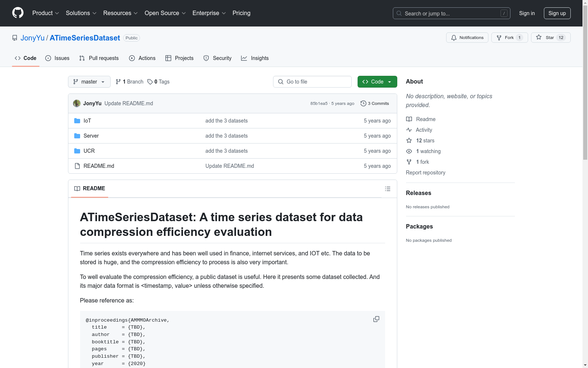Open the Server folder
The image size is (588, 368).
[x=91, y=136]
